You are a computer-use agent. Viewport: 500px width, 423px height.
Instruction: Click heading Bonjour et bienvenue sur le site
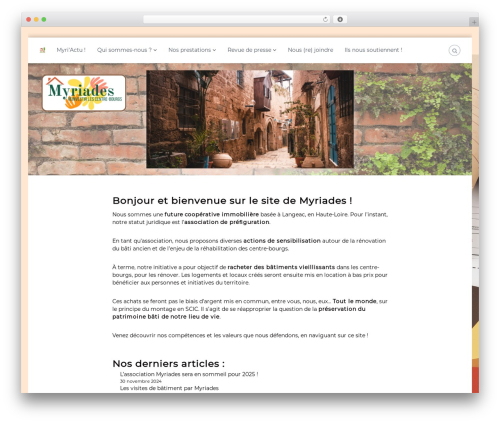(x=232, y=201)
